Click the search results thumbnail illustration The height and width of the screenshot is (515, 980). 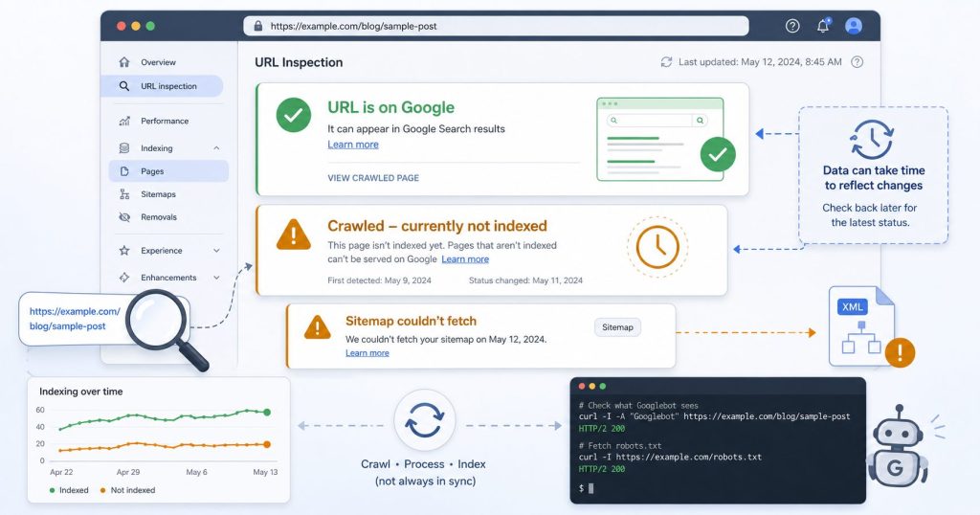666,140
